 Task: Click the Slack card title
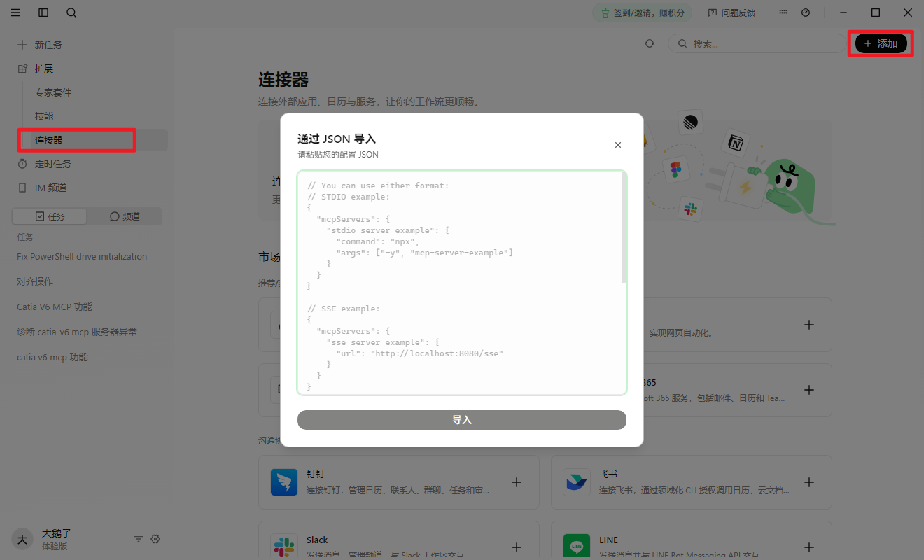(x=317, y=540)
